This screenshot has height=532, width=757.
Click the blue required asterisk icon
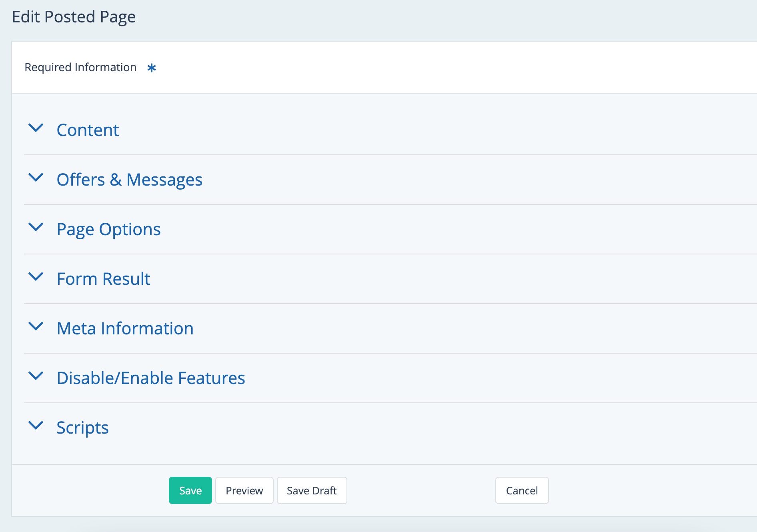coord(151,68)
